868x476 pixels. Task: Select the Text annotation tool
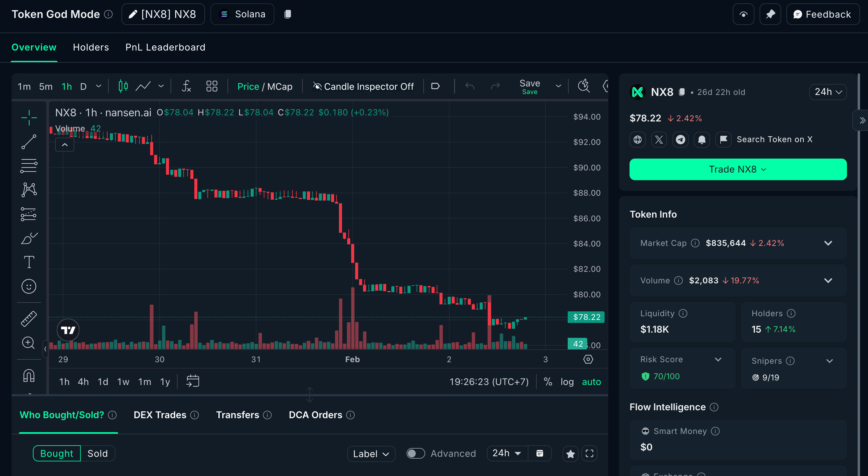pyautogui.click(x=29, y=262)
